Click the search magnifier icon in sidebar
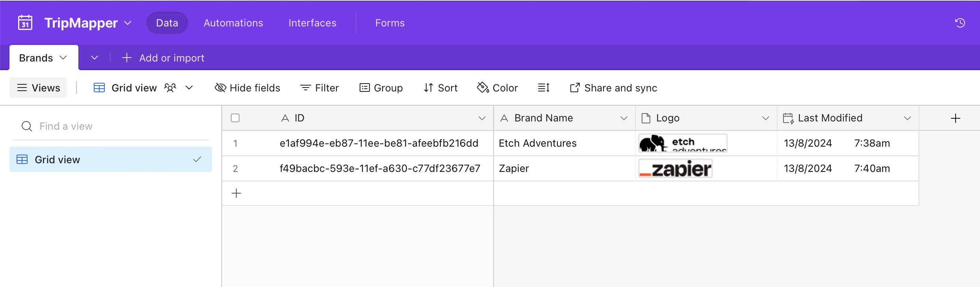The width and height of the screenshot is (980, 287). tap(27, 126)
